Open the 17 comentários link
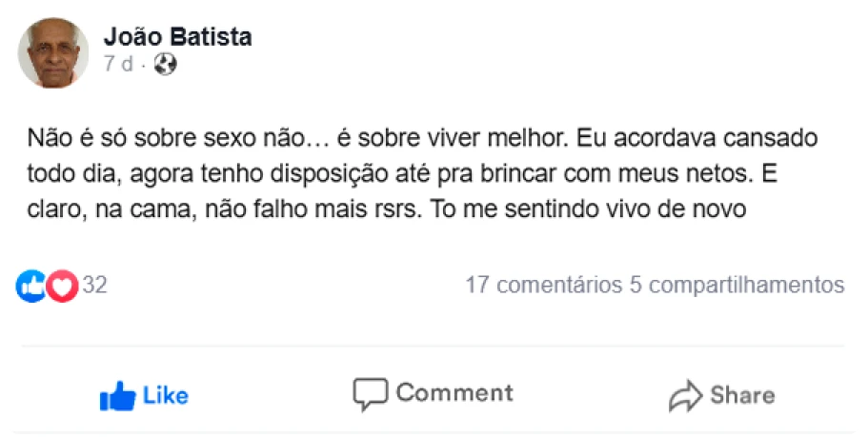The height and width of the screenshot is (437, 868). [542, 285]
